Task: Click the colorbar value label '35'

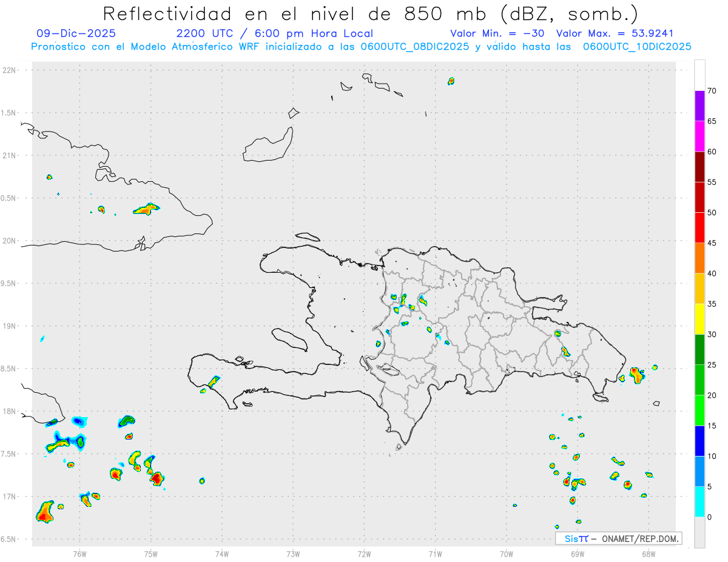Action: [712, 304]
